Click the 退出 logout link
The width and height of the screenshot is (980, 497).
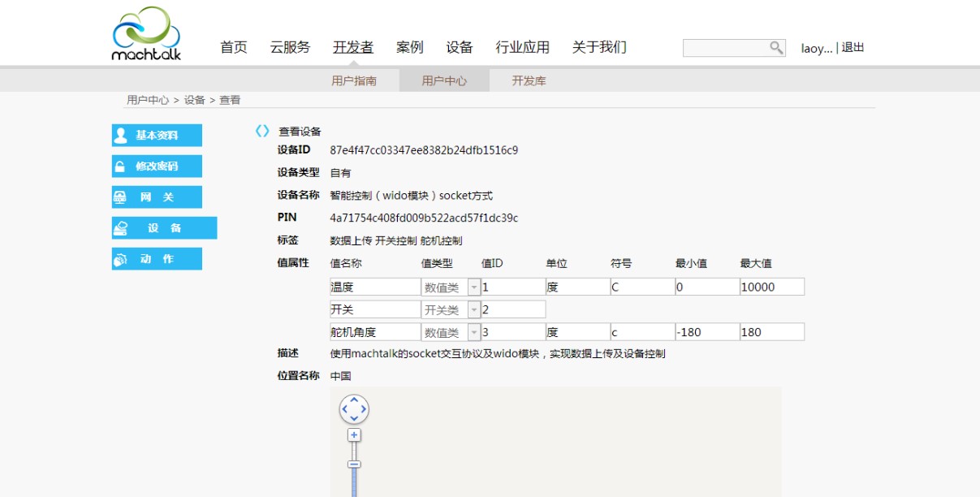[853, 48]
